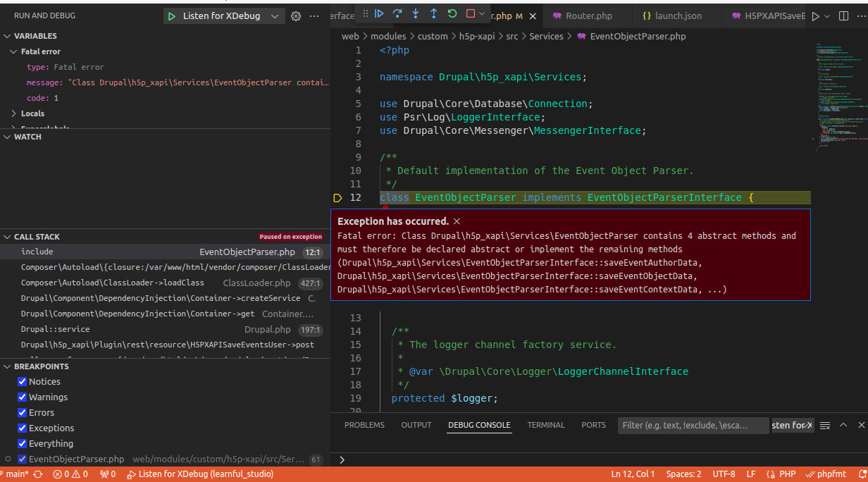Open errors and warnings count in status bar
The width and height of the screenshot is (868, 482).
[x=70, y=474]
